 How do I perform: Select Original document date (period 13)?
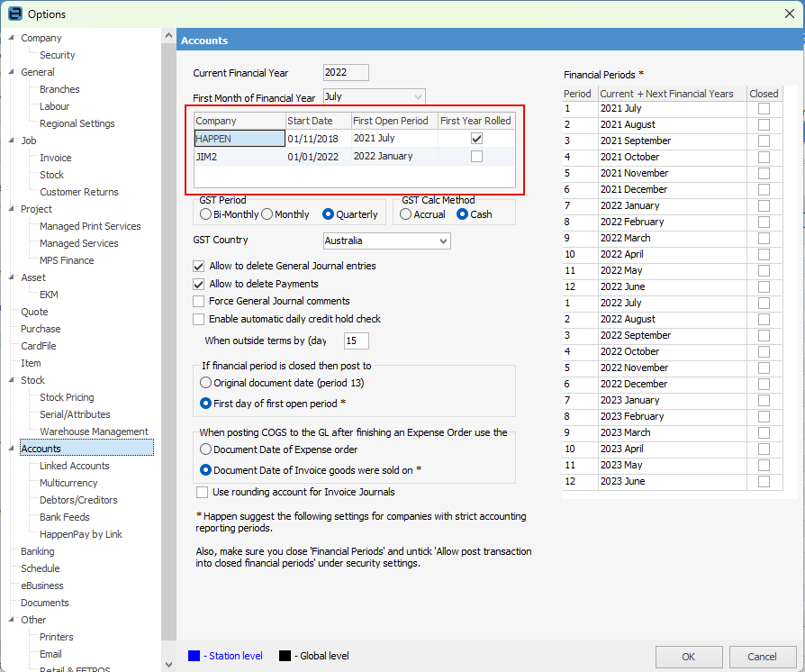coord(206,383)
